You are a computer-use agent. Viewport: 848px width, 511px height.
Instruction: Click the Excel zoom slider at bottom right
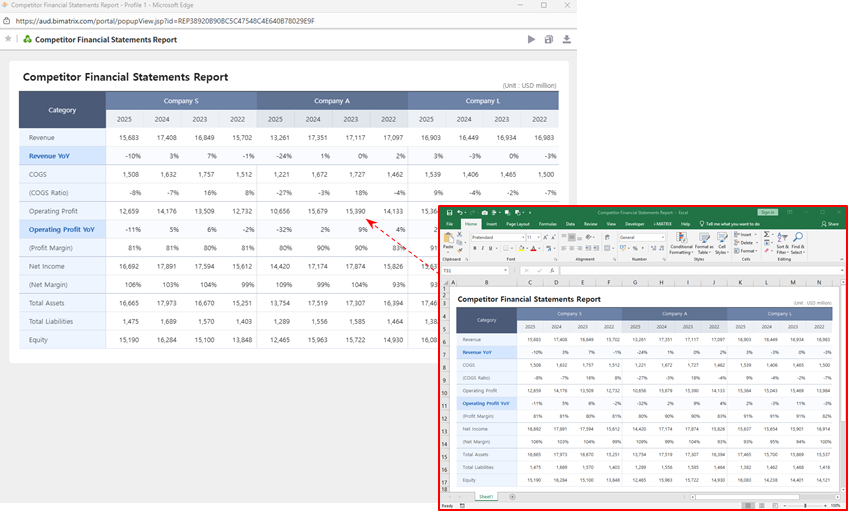pos(806,505)
